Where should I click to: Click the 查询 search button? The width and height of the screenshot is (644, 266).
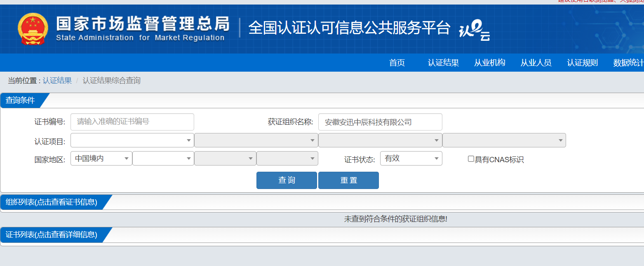[287, 180]
